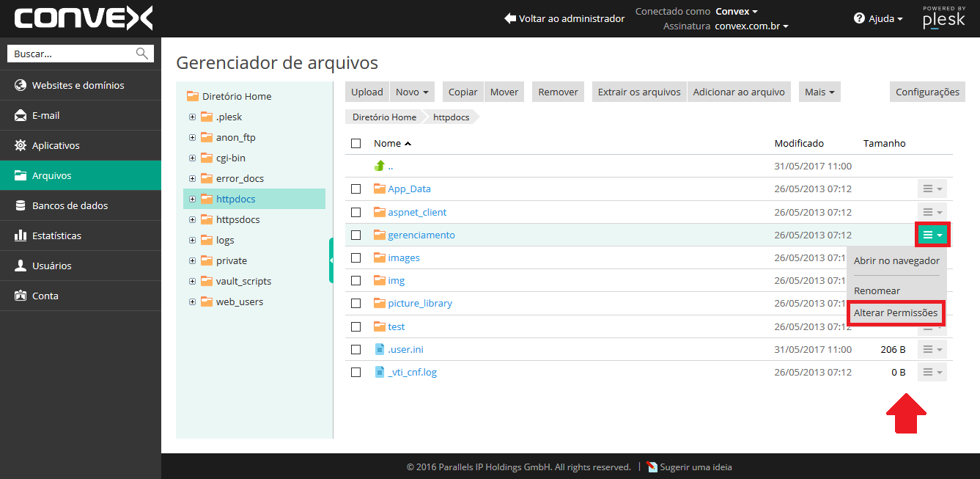
Task: Click the Ajuda question mark icon
Action: [x=859, y=18]
